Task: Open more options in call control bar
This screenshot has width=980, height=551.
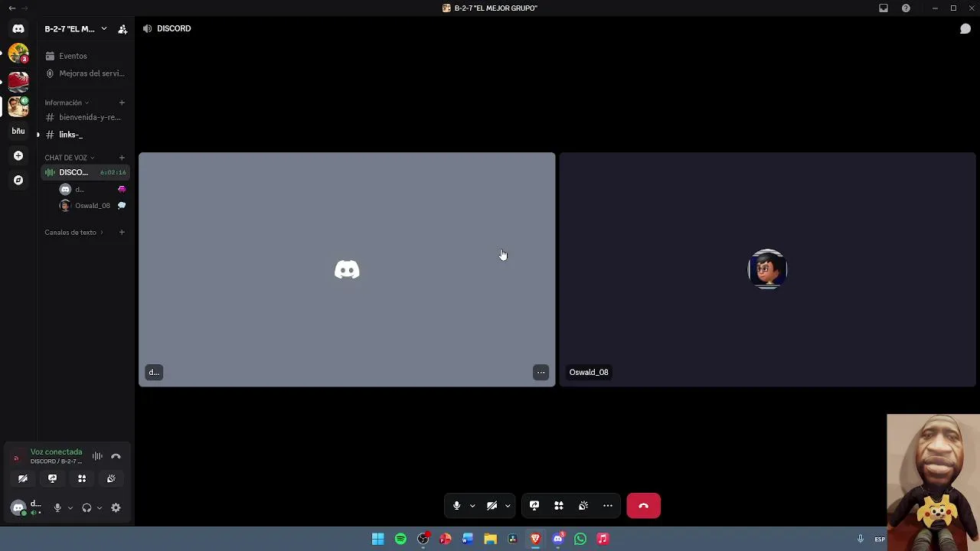Action: [x=608, y=506]
